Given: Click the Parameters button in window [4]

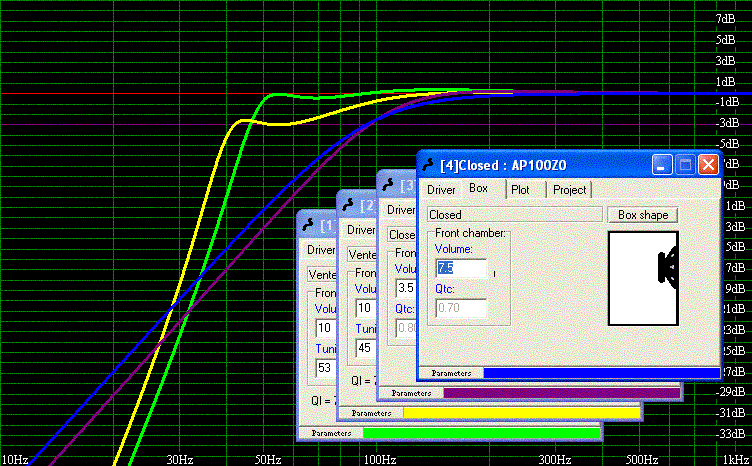Looking at the screenshot, I should [451, 373].
